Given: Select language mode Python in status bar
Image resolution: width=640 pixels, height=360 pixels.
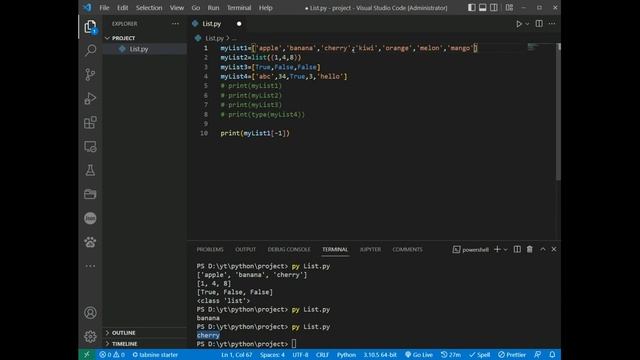Looking at the screenshot, I should pos(346,355).
